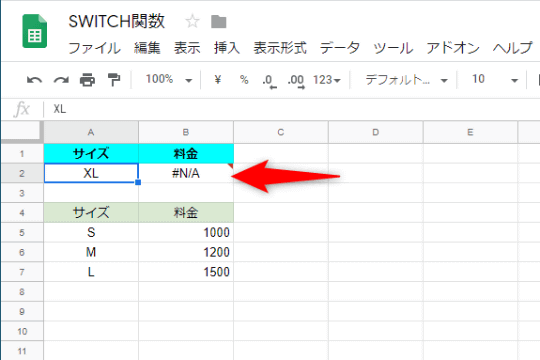This screenshot has width=540, height=360.
Task: Select the cell with value 1200
Action: coord(186,252)
